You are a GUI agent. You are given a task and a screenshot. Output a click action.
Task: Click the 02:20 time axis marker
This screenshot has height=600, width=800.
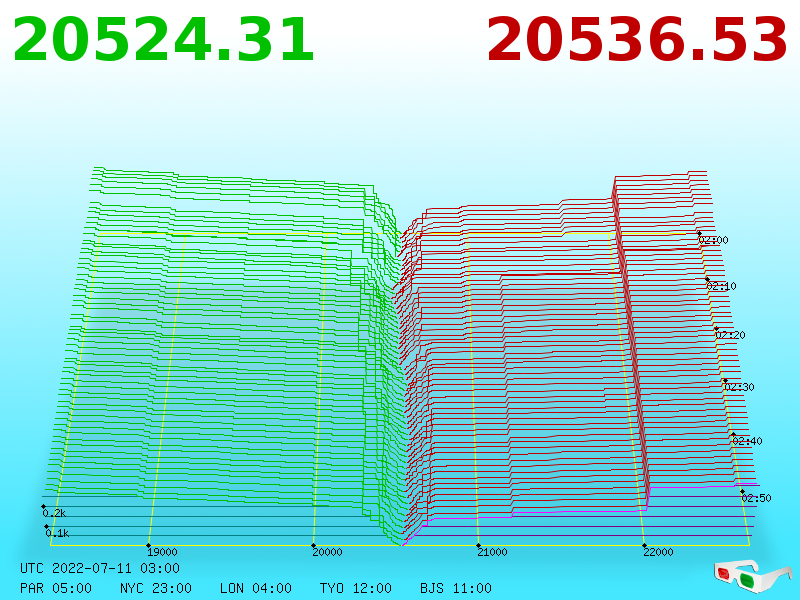pos(731,335)
